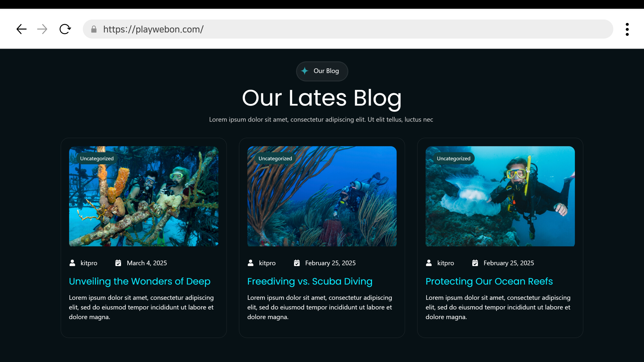Click the author icon on first card
Screen dimensions: 644x362
coord(72,263)
